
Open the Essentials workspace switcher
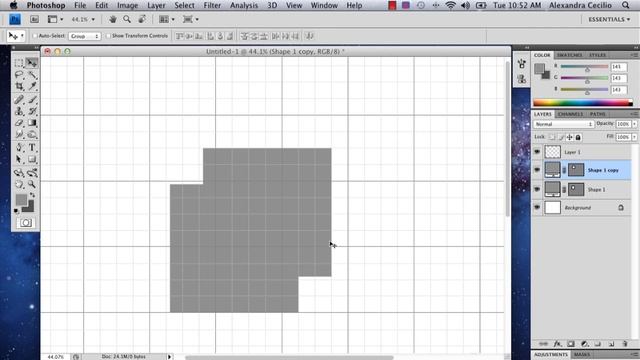pyautogui.click(x=609, y=19)
